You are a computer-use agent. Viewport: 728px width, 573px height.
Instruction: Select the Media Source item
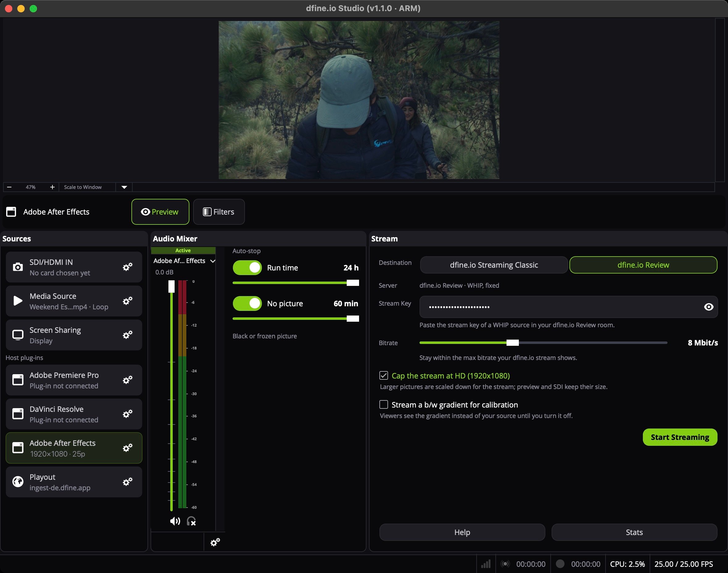(x=74, y=301)
